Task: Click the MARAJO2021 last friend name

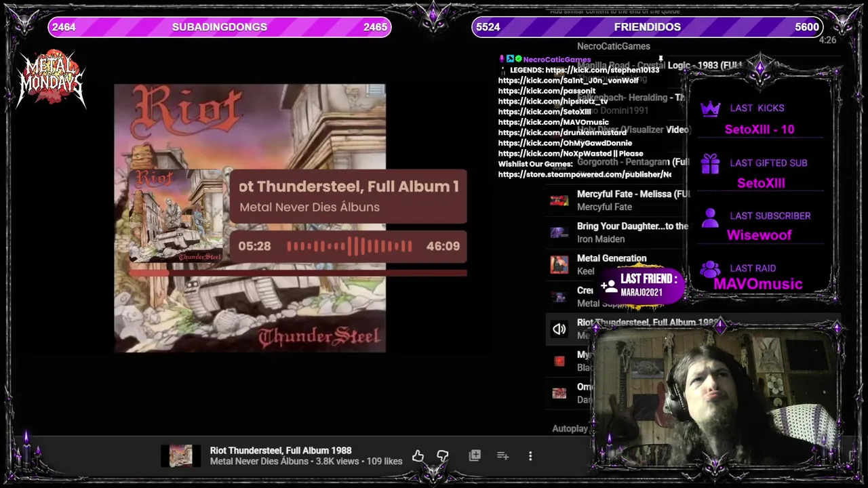Action: (x=642, y=293)
